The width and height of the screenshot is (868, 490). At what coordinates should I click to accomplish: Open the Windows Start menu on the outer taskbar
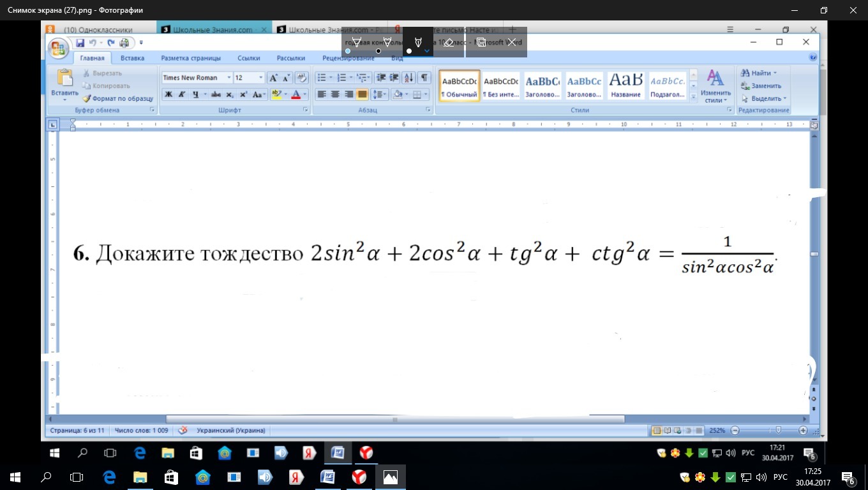pos(15,477)
